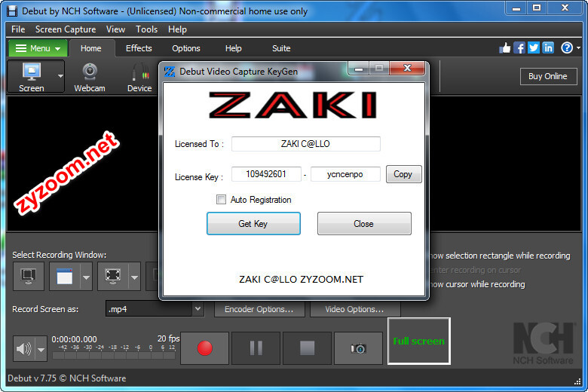This screenshot has width=588, height=392.
Task: Open the Screen Capture menu
Action: pos(66,29)
